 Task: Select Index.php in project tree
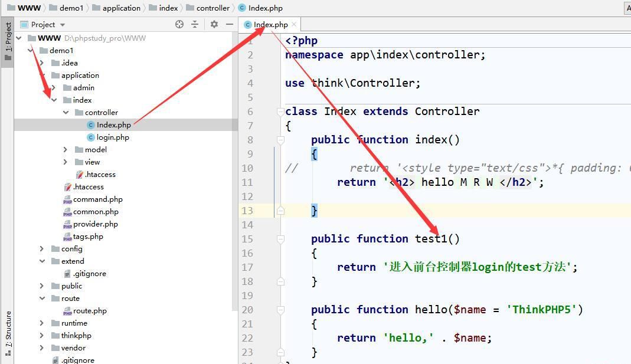[x=113, y=125]
